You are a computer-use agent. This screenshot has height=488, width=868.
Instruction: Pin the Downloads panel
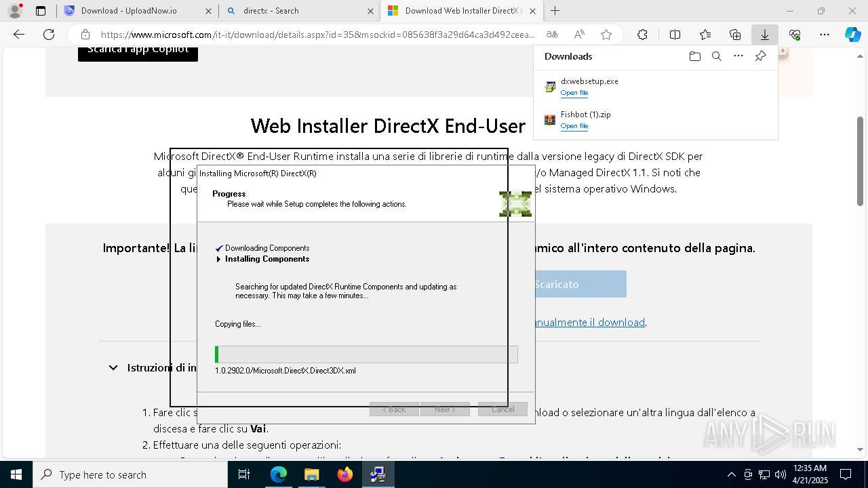click(761, 56)
